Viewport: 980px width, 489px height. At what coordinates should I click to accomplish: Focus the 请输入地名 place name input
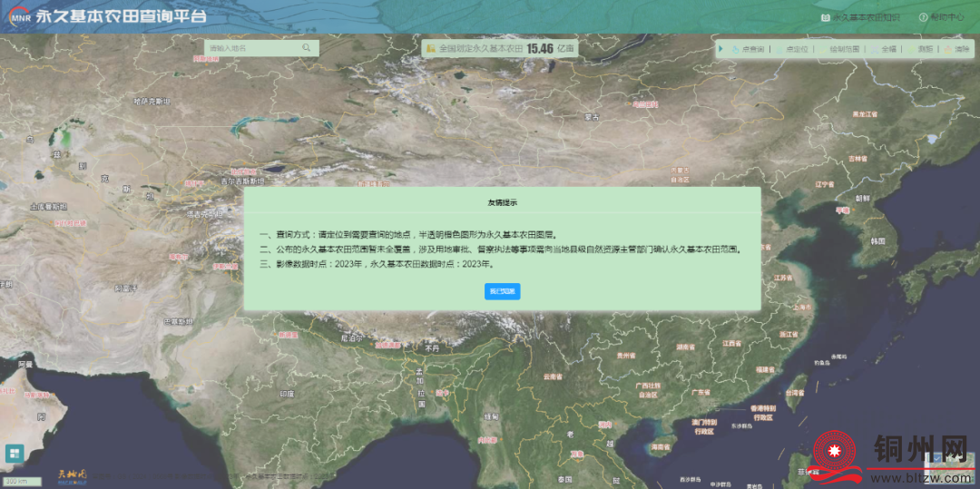[x=252, y=48]
